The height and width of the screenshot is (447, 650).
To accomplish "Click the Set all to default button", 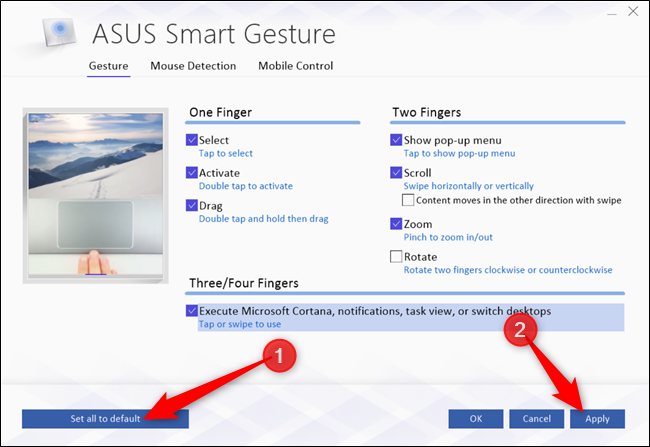I will tap(105, 419).
